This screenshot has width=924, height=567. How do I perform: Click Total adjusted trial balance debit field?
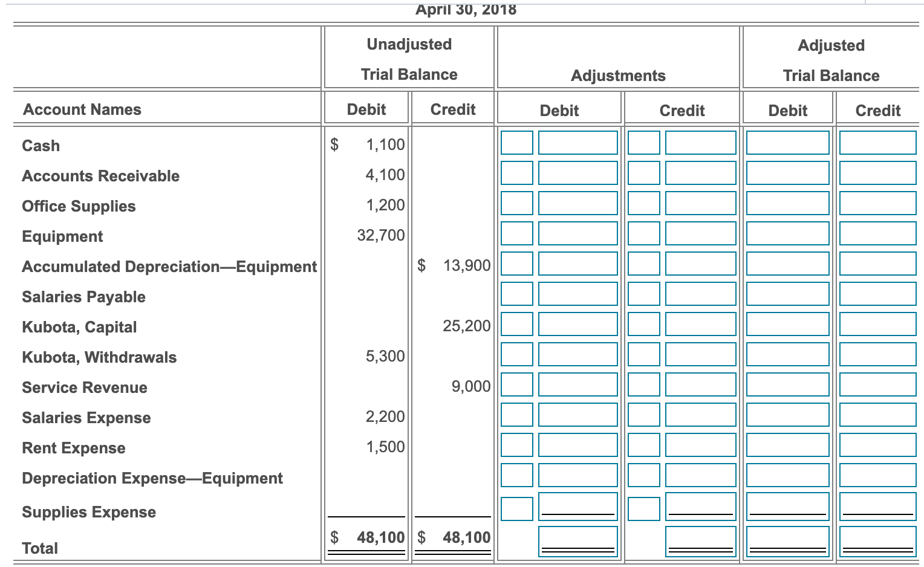click(x=788, y=541)
